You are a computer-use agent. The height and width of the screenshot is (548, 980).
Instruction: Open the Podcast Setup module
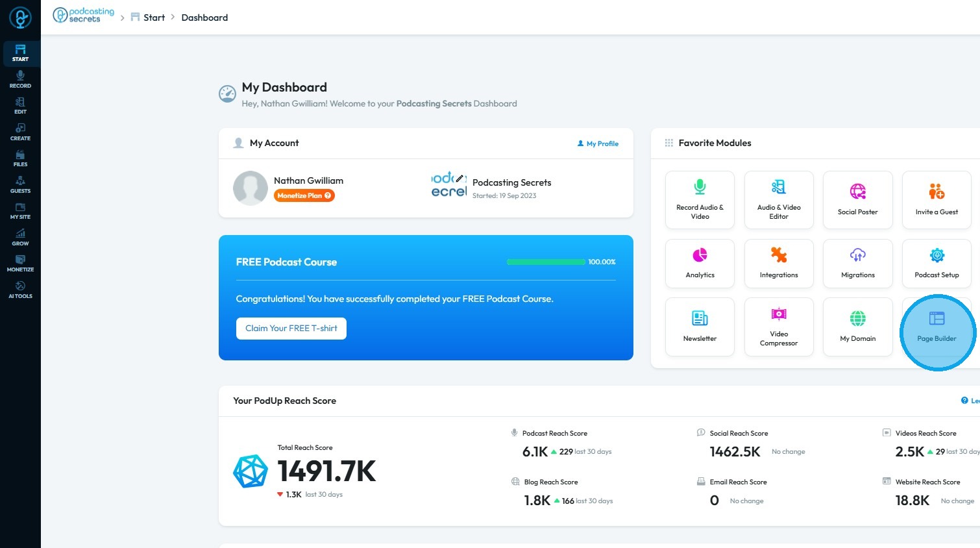coord(937,263)
